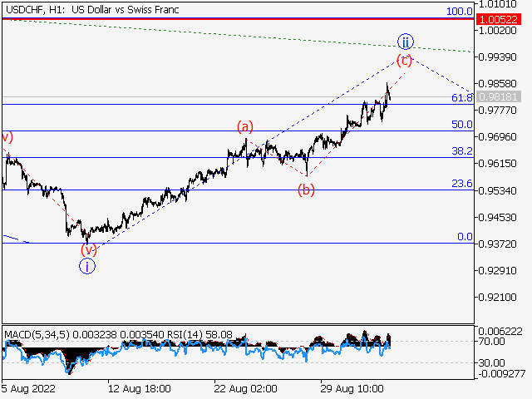The width and height of the screenshot is (532, 399).
Task: Click the 0.95340 price scale value
Action: [x=497, y=190]
